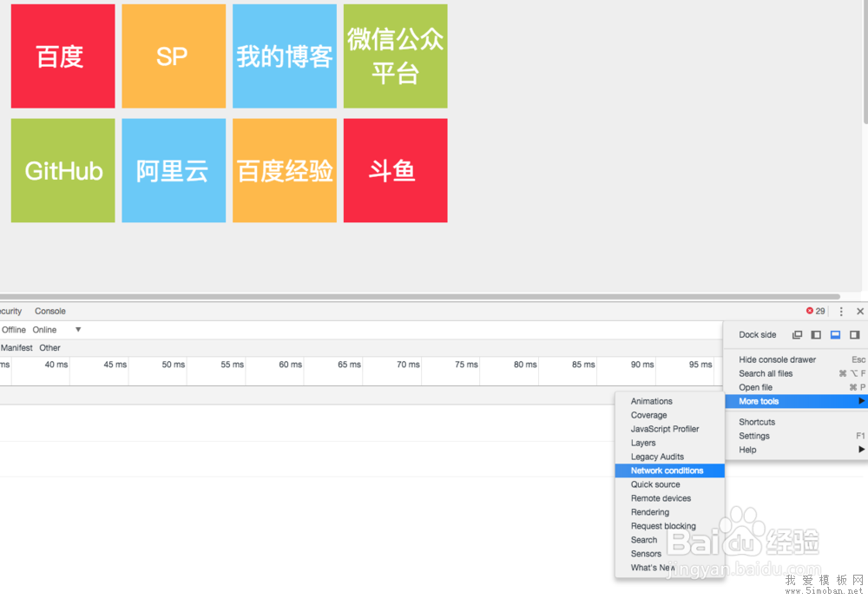Click the 55 ms timeline label
868x599 pixels.
(x=233, y=365)
